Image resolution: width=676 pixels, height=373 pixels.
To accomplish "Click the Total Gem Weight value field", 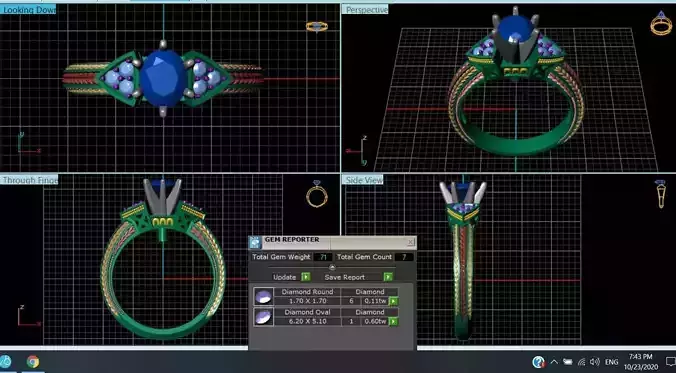I will pyautogui.click(x=322, y=257).
